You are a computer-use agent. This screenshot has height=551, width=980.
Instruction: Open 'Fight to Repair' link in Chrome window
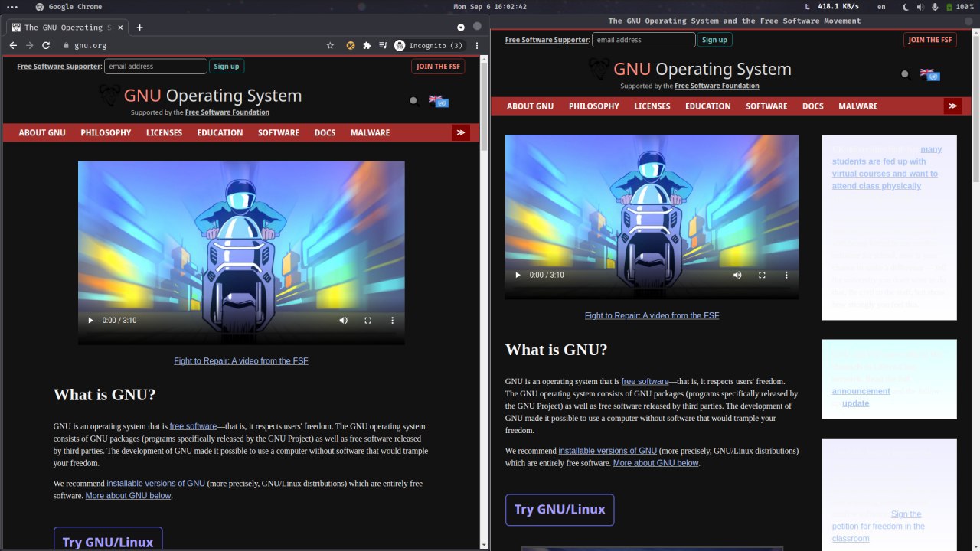point(241,360)
